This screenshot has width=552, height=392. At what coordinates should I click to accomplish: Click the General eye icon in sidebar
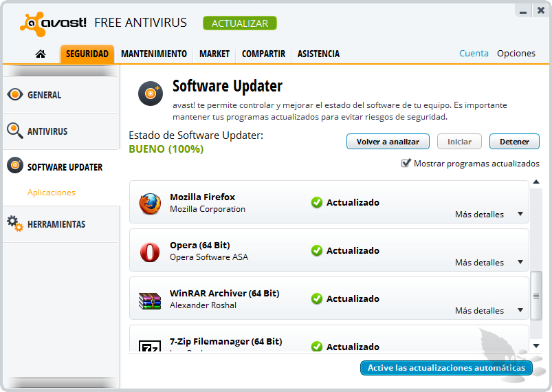(x=15, y=94)
